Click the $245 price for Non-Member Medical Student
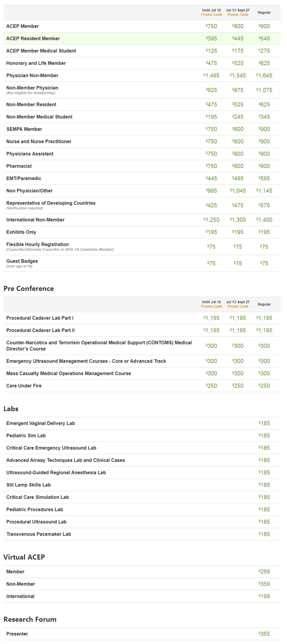Viewport: 287px width, 644px height. [238, 117]
